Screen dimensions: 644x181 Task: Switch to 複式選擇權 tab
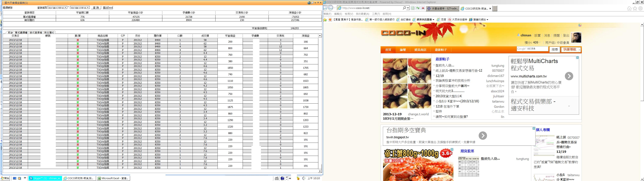(x=36, y=33)
